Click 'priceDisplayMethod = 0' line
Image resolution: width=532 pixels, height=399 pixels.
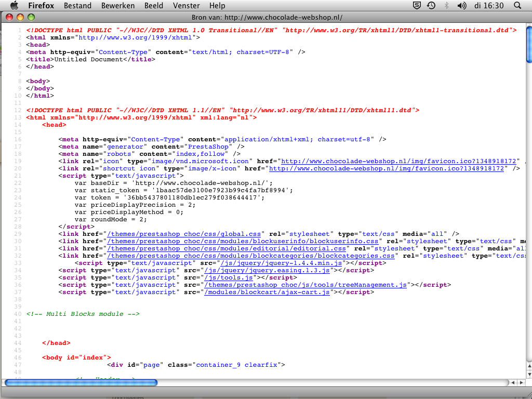click(129, 212)
